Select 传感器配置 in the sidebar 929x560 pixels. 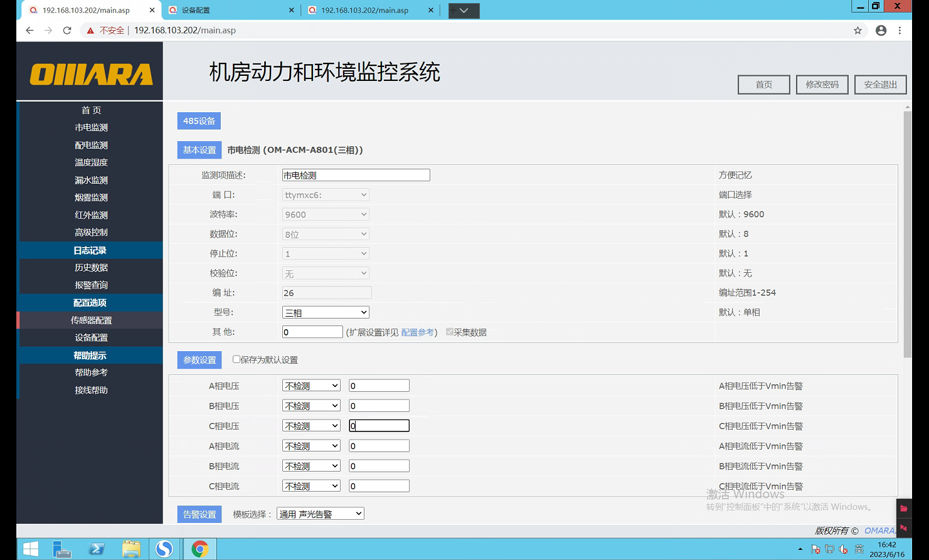(x=91, y=320)
